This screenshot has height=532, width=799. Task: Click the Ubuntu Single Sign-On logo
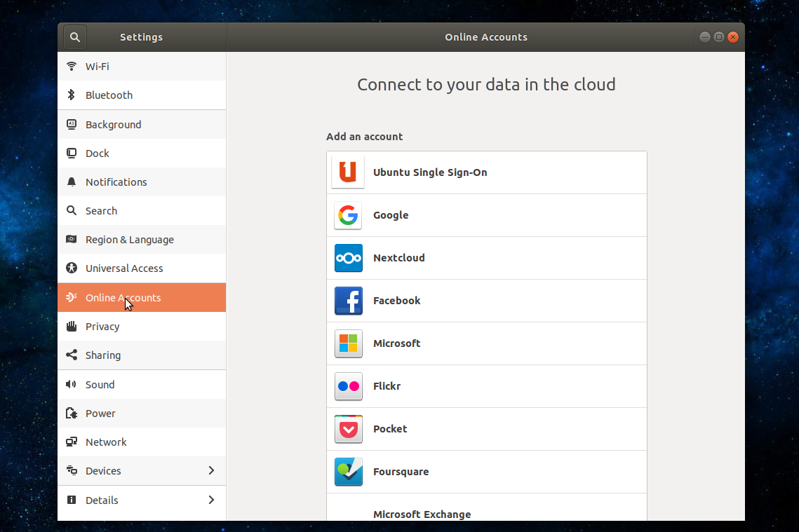(348, 172)
